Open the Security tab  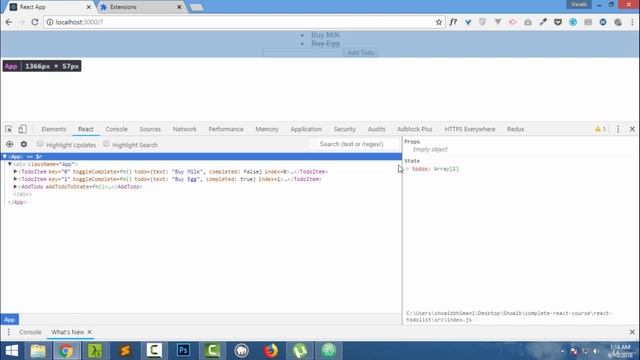click(x=344, y=129)
